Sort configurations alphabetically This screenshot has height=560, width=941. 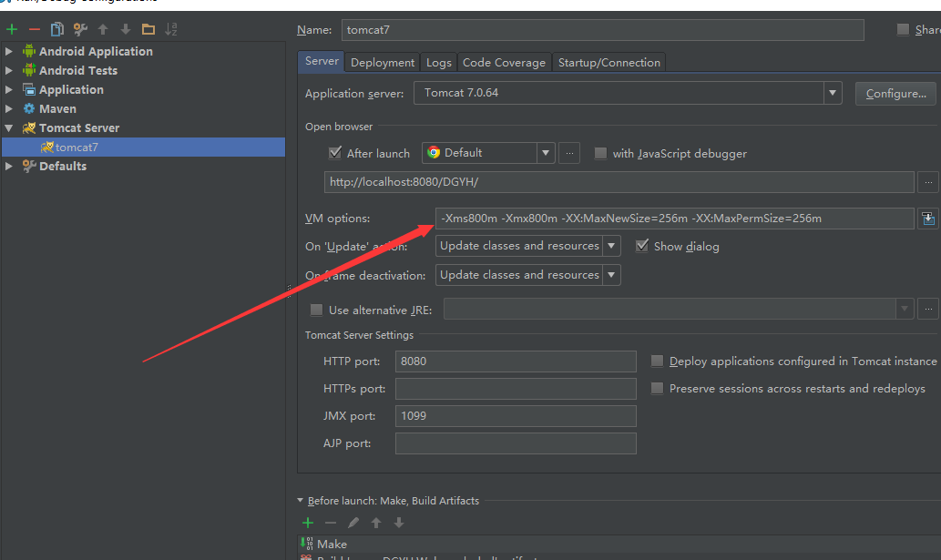click(171, 29)
